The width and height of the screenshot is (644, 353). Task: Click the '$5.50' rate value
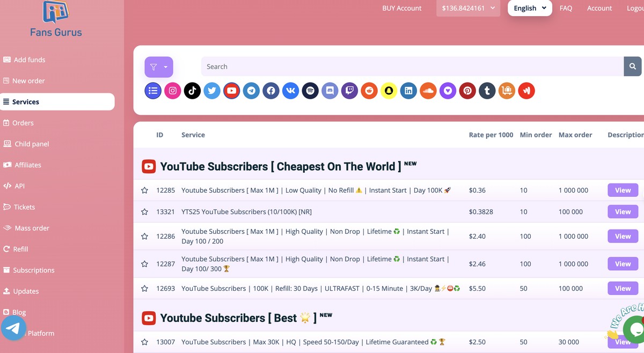pyautogui.click(x=477, y=289)
